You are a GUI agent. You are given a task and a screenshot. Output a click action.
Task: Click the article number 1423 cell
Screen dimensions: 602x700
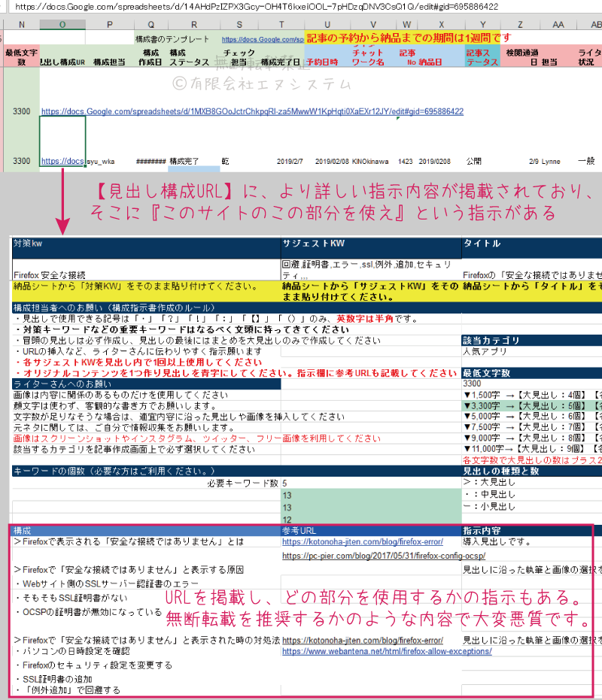click(406, 161)
